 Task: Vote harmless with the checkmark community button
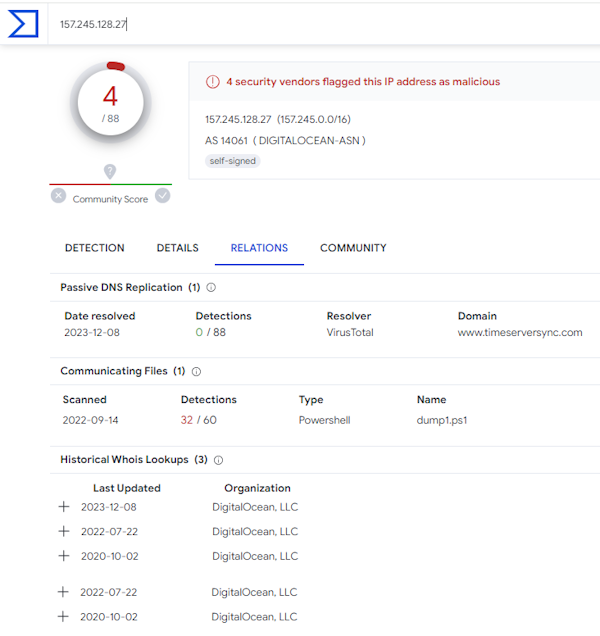(x=163, y=196)
